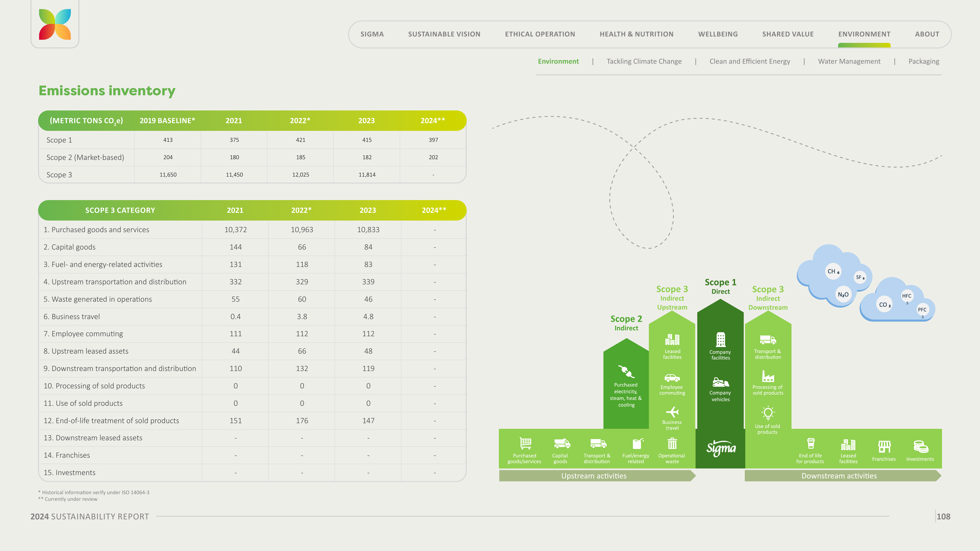Click the Purchased goods/services cart icon
Screen dimensions: 980x551
click(525, 443)
